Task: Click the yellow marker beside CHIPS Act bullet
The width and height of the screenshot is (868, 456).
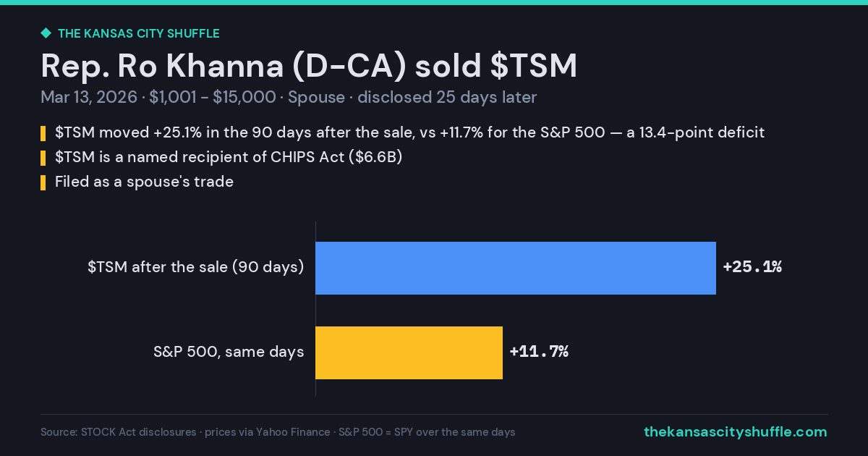Action: (x=43, y=157)
